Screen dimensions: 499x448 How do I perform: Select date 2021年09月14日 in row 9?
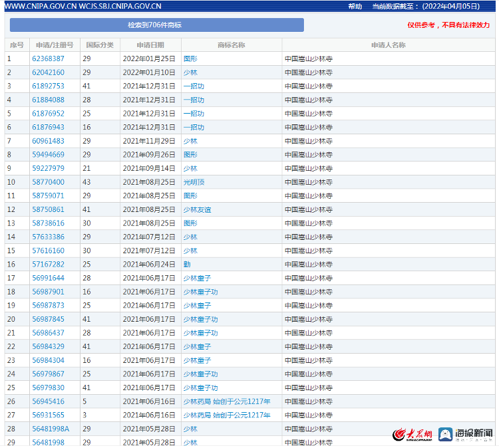point(149,168)
